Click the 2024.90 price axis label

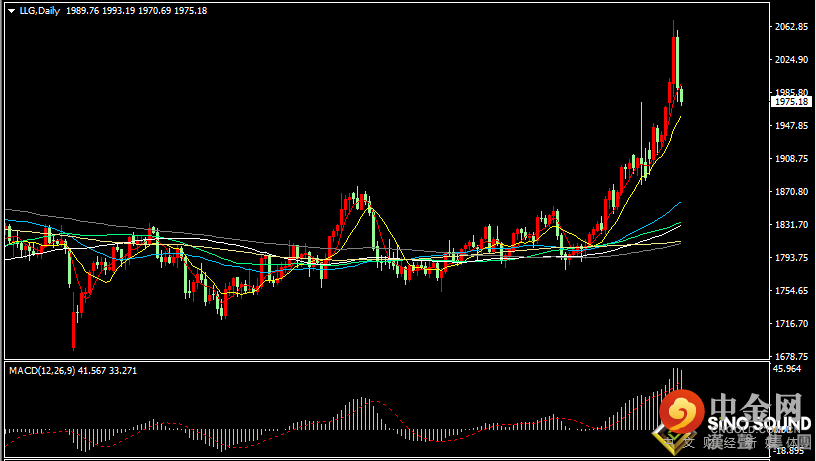tap(791, 60)
